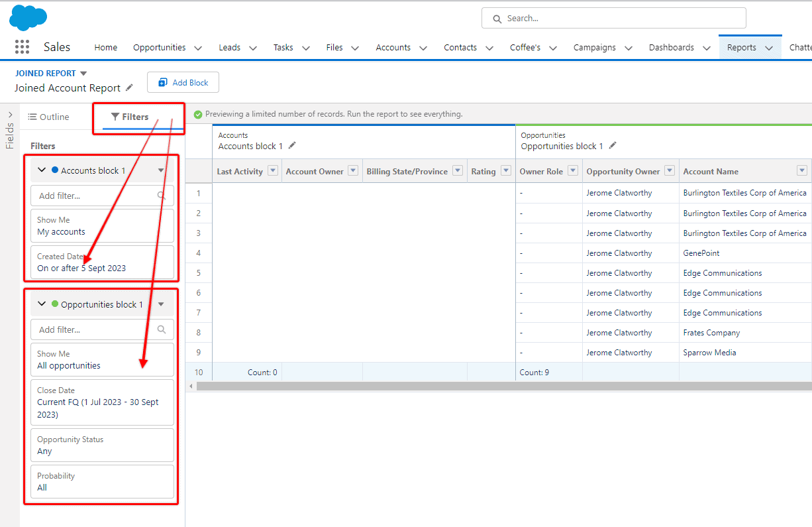This screenshot has width=812, height=527.
Task: Edit report name using the pencil icon
Action: tap(130, 88)
